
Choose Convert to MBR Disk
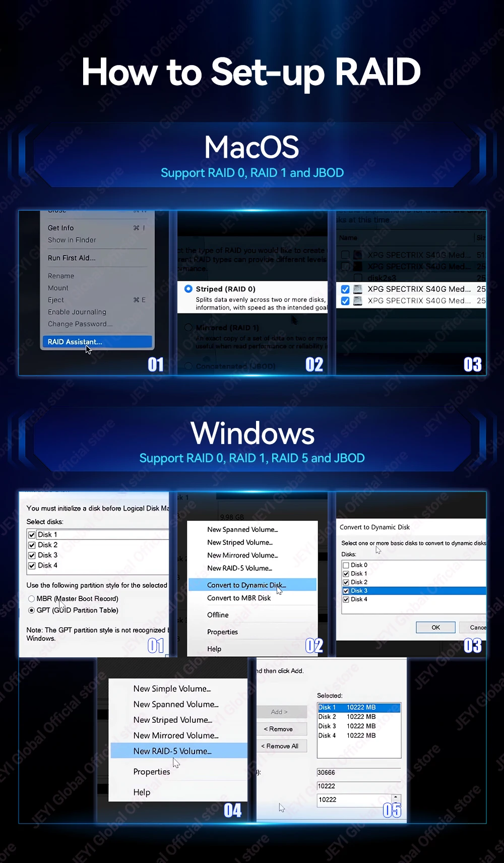tap(239, 598)
